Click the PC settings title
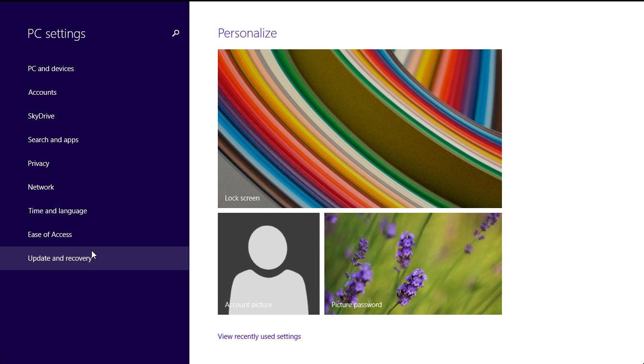 [56, 34]
